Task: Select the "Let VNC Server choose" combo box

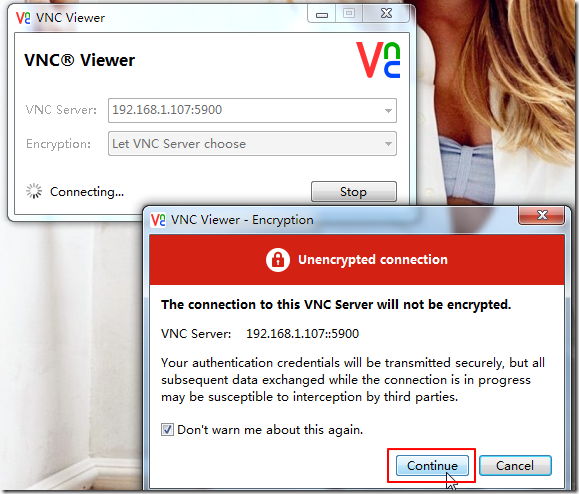Action: tap(252, 144)
